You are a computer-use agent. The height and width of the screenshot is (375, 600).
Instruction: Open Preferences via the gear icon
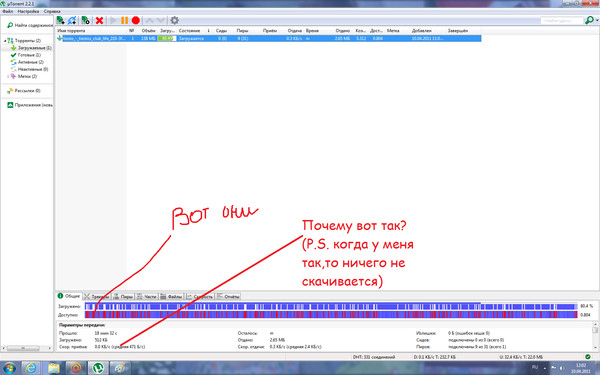(x=174, y=20)
